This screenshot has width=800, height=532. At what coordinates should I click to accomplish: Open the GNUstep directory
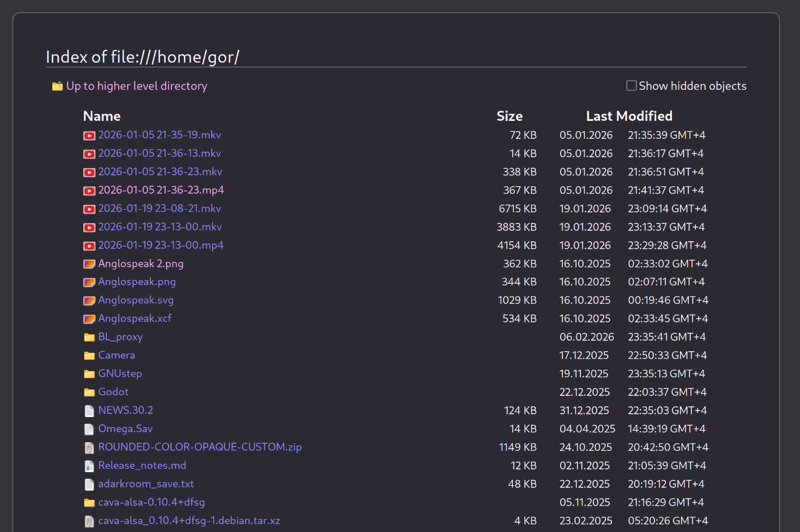click(x=120, y=374)
